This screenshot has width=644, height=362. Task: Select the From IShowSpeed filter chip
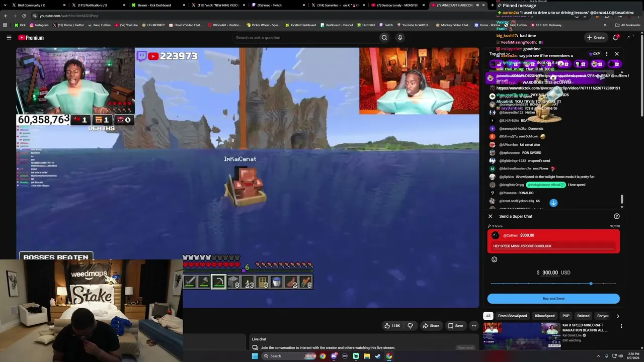tap(513, 316)
